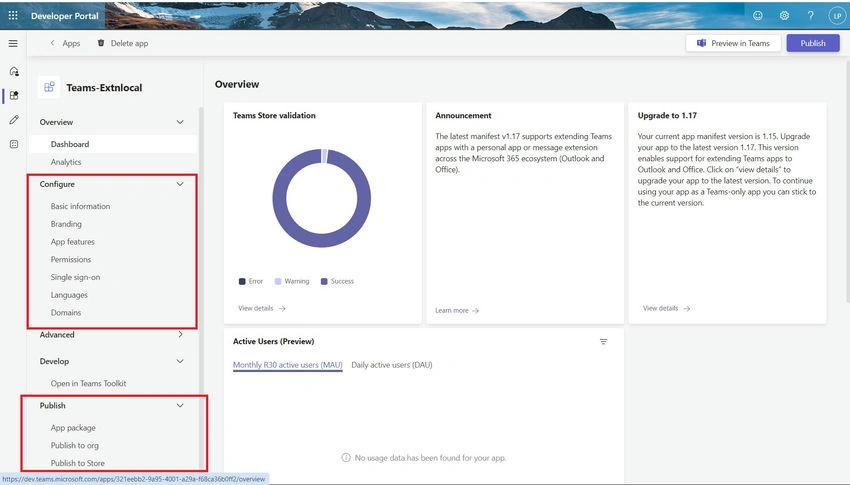This screenshot has width=850, height=485.
Task: Open App package page
Action: pyautogui.click(x=73, y=428)
